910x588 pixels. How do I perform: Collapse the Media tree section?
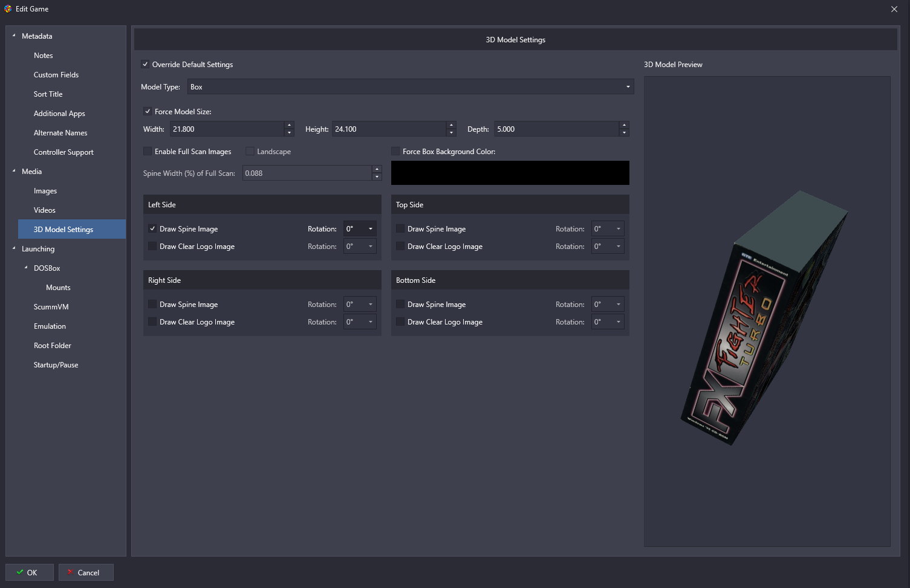[14, 171]
